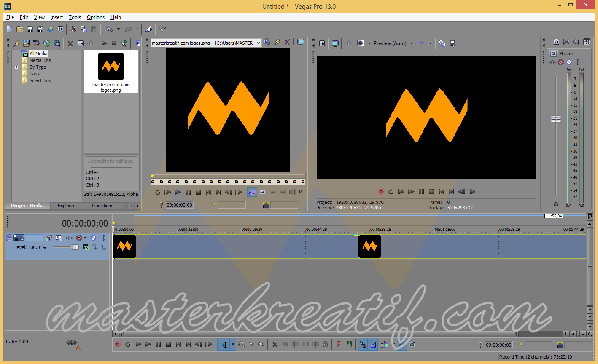Select first logo clip on timeline
The height and width of the screenshot is (364, 598).
coord(124,246)
